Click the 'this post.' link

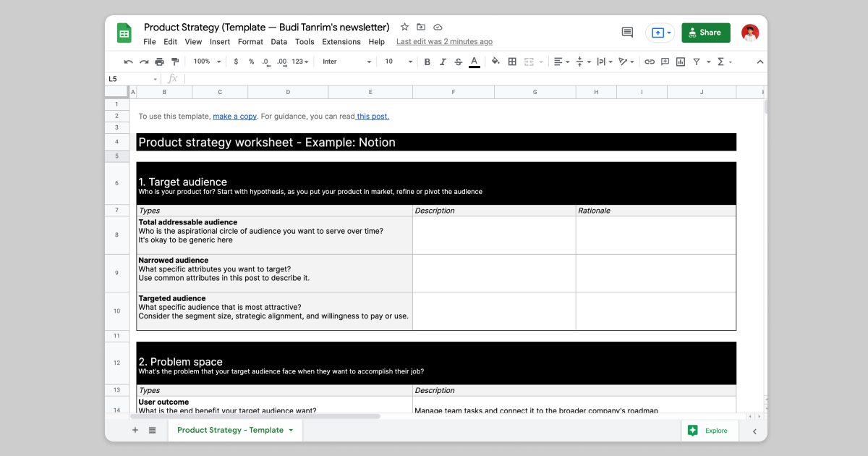[x=372, y=117]
